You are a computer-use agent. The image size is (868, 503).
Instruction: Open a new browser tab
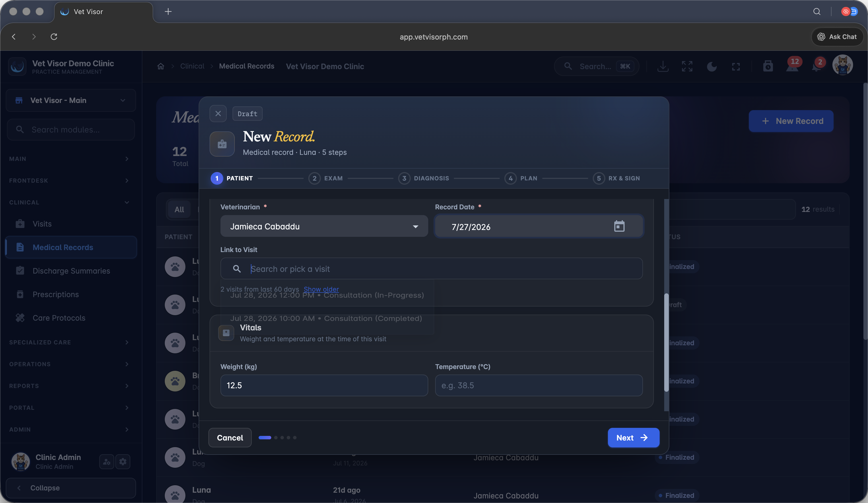(168, 12)
